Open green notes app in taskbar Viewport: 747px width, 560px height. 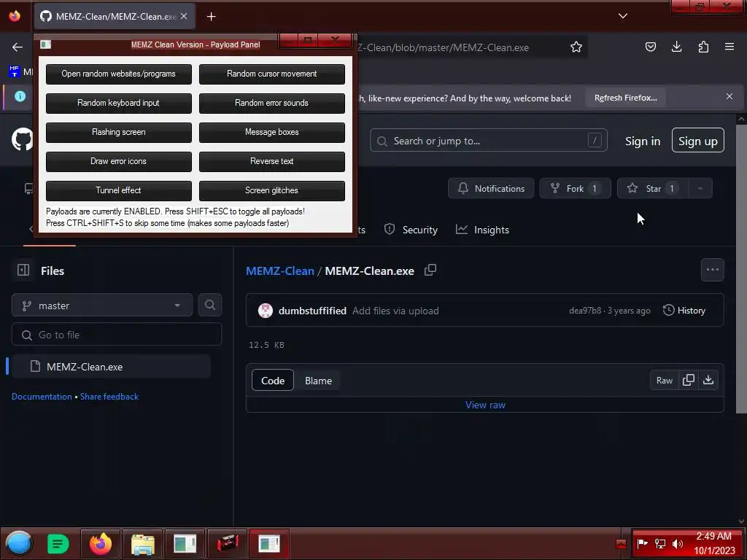pos(58,543)
